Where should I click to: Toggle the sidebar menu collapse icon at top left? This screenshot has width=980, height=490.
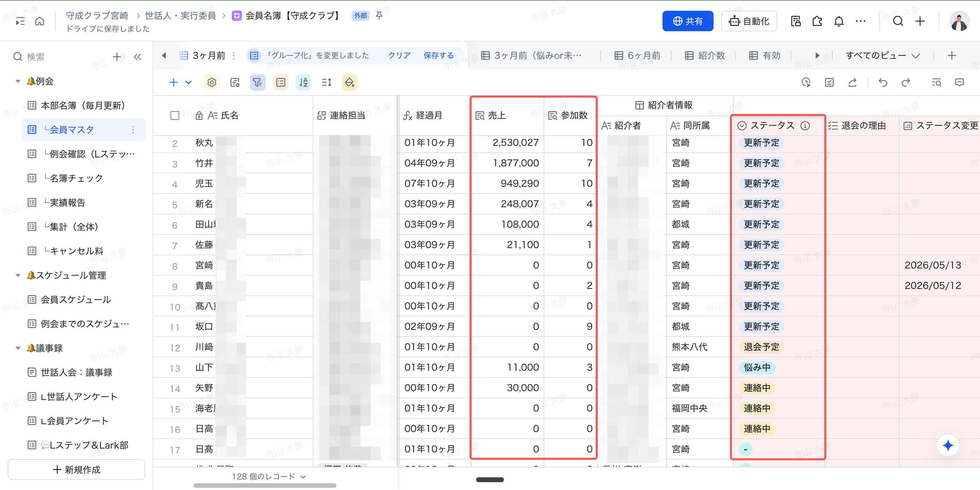click(x=20, y=21)
